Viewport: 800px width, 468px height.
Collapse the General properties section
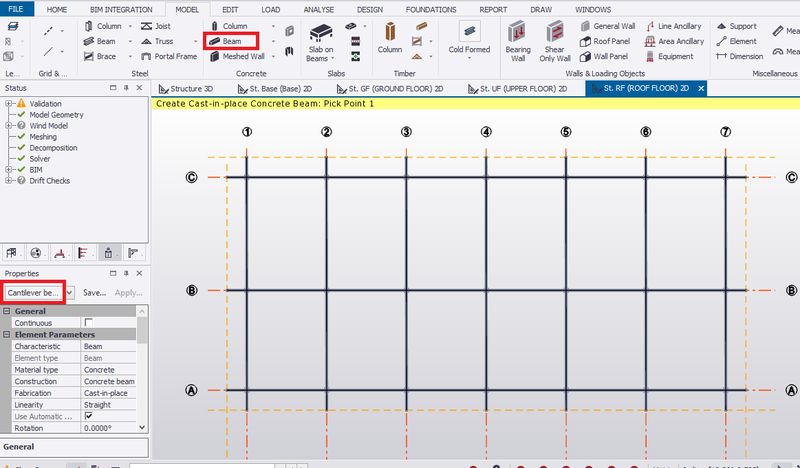[x=7, y=311]
